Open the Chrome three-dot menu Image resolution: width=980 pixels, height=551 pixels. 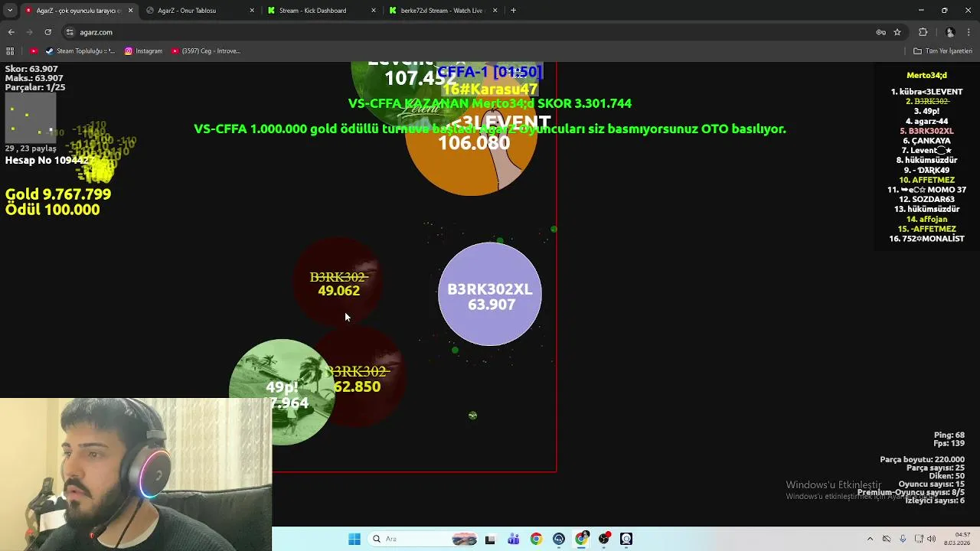969,32
